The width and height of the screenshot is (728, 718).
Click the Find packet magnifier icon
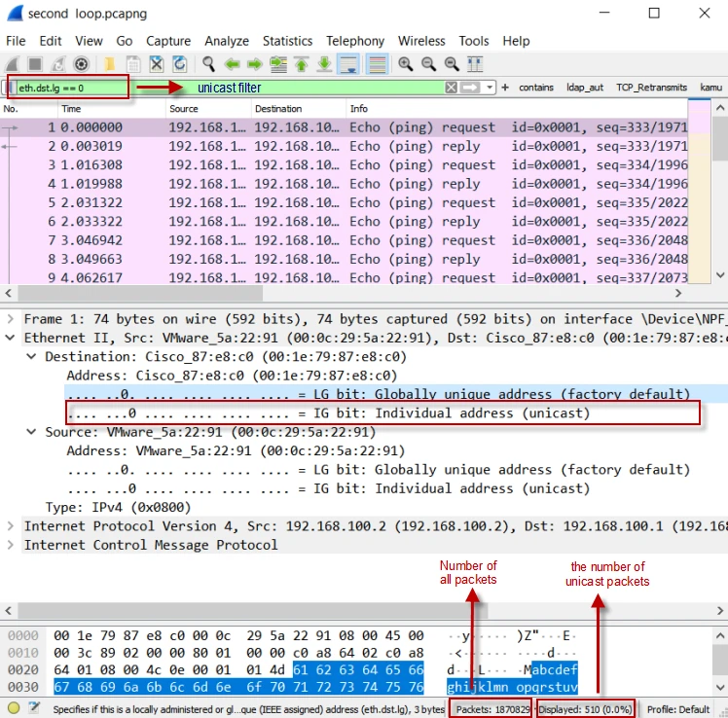click(208, 64)
